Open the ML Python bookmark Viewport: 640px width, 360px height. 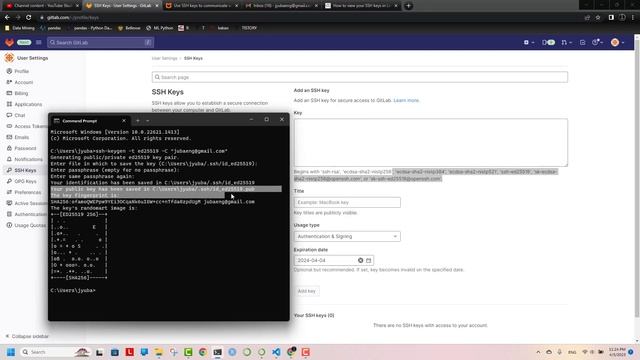pos(160,28)
